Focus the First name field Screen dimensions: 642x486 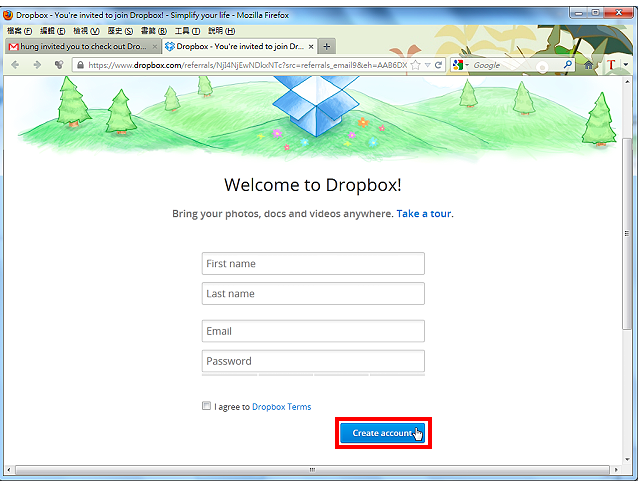pos(313,264)
